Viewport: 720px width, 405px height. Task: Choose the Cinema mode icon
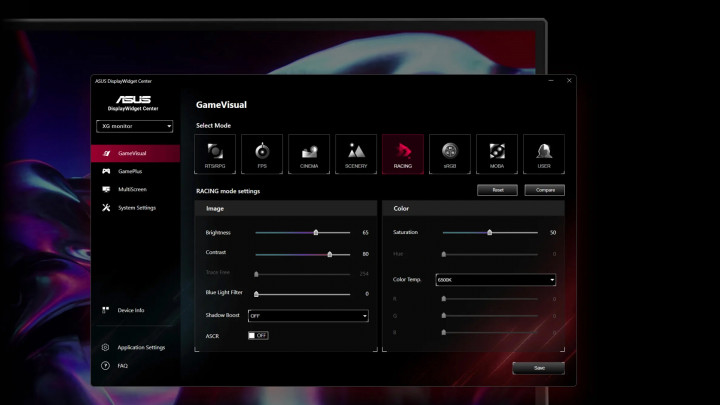(x=309, y=154)
